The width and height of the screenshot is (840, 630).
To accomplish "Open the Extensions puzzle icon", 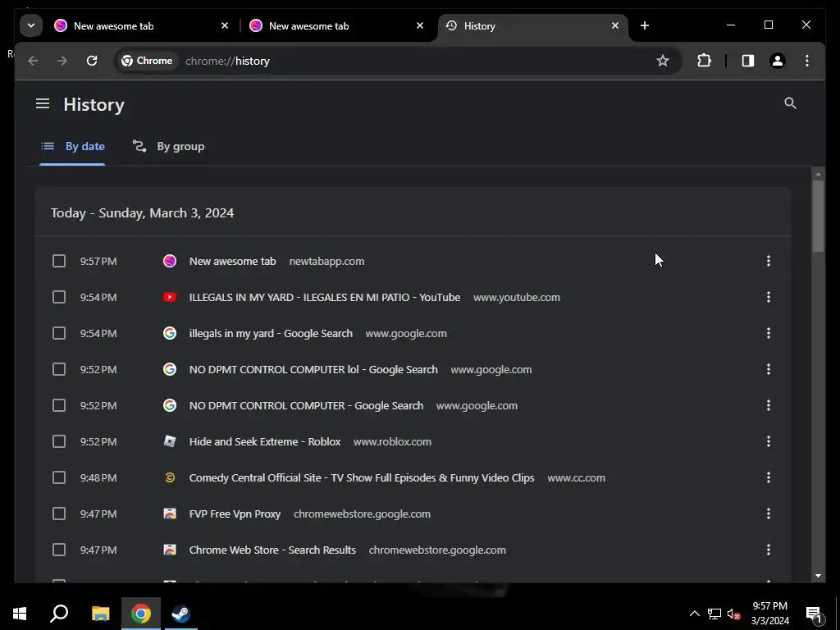I will pos(704,61).
